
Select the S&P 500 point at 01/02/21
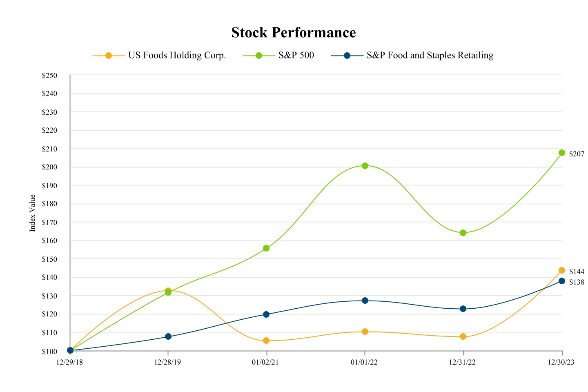[266, 248]
